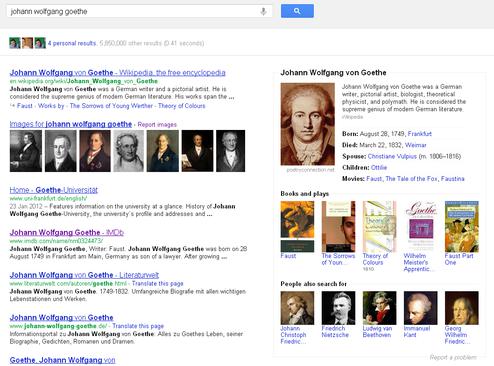Click the Faust Part One book cover
This screenshot has width=494, height=366.
pos(462,226)
